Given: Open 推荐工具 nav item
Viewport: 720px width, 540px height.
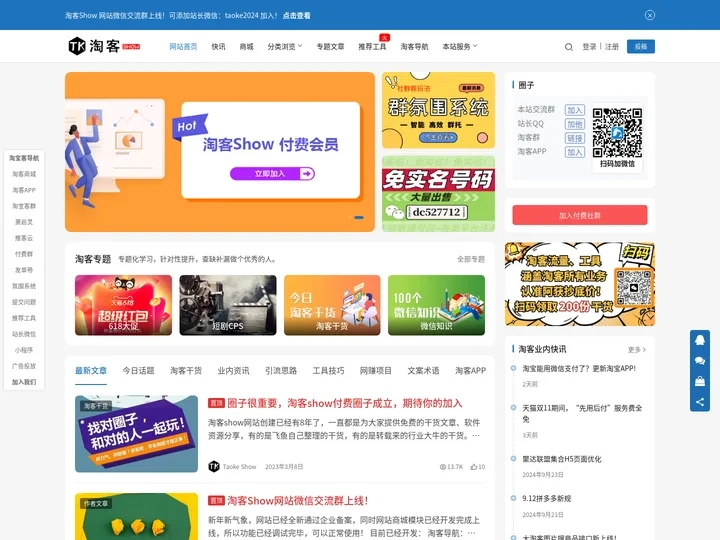Looking at the screenshot, I should click(x=372, y=46).
